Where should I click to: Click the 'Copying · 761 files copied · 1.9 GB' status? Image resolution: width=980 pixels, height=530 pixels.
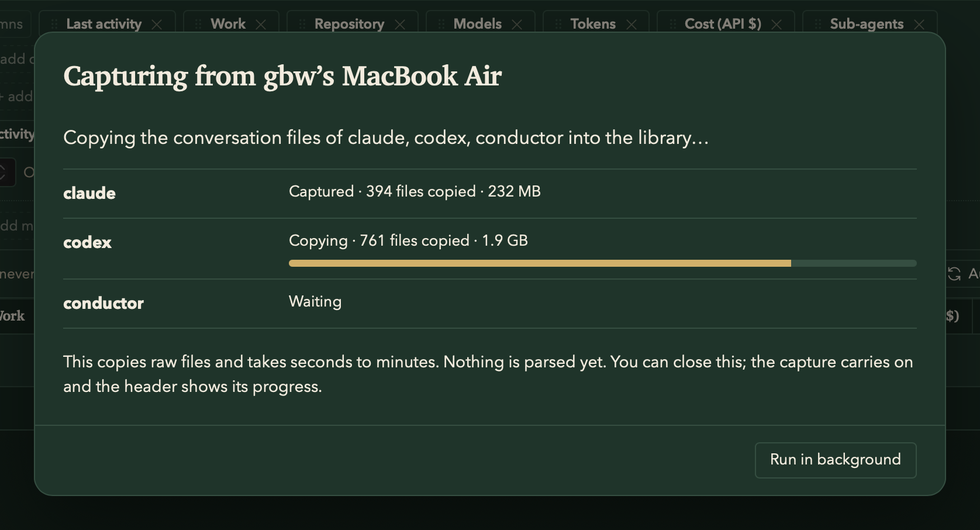pyautogui.click(x=408, y=240)
